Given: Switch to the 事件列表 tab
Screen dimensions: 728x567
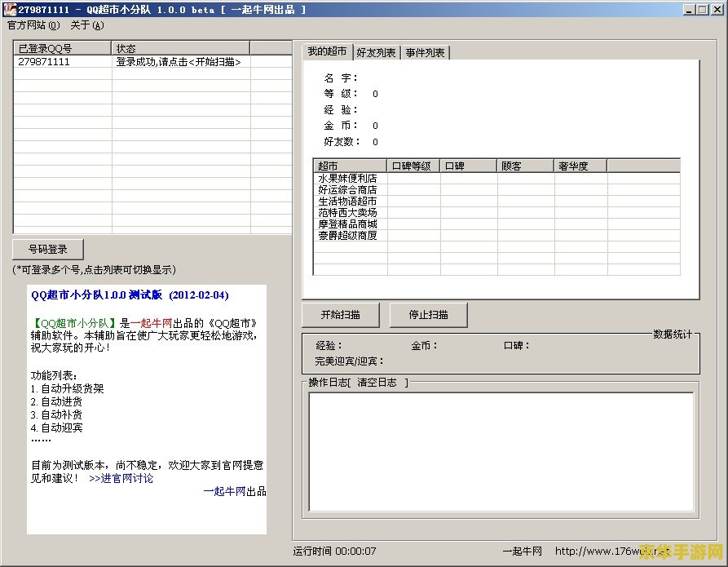Looking at the screenshot, I should point(425,52).
